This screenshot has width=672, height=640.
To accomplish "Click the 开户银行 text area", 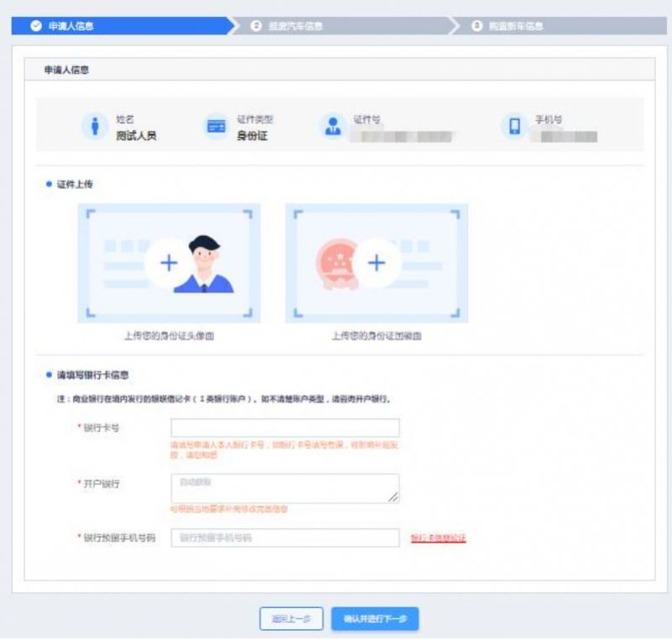I will point(285,488).
